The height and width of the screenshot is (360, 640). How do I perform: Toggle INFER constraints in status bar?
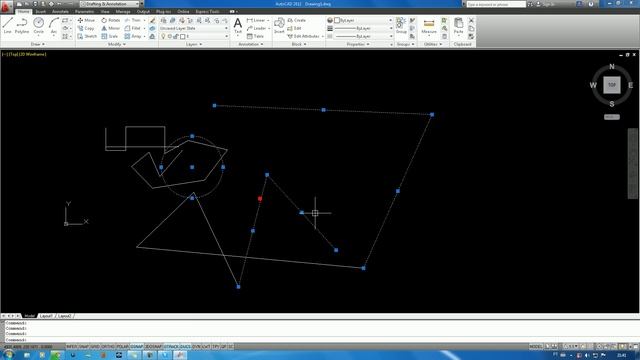pos(71,347)
